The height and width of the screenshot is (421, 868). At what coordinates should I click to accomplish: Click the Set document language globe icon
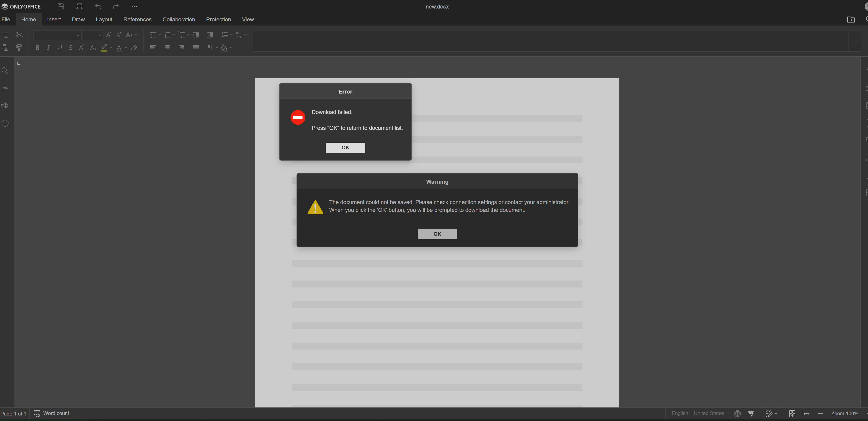click(737, 413)
